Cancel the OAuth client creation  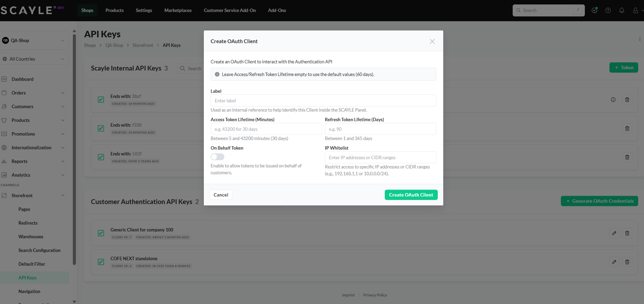pos(221,195)
